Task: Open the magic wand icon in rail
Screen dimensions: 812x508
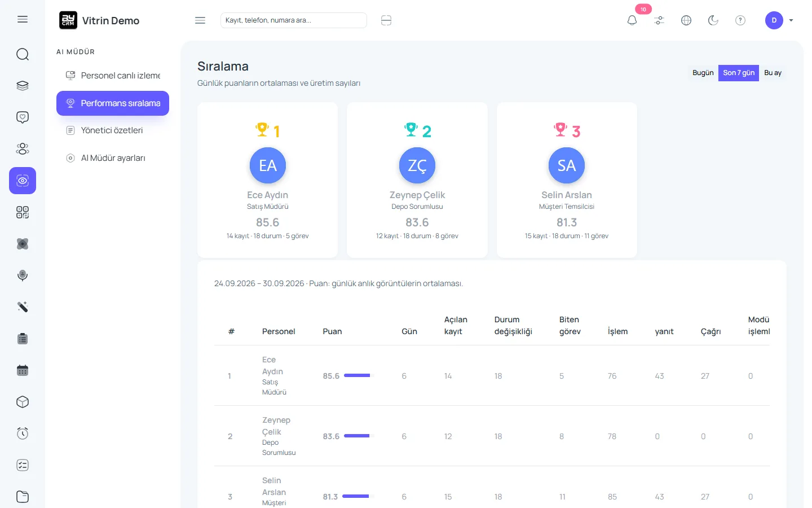Action: (23, 307)
